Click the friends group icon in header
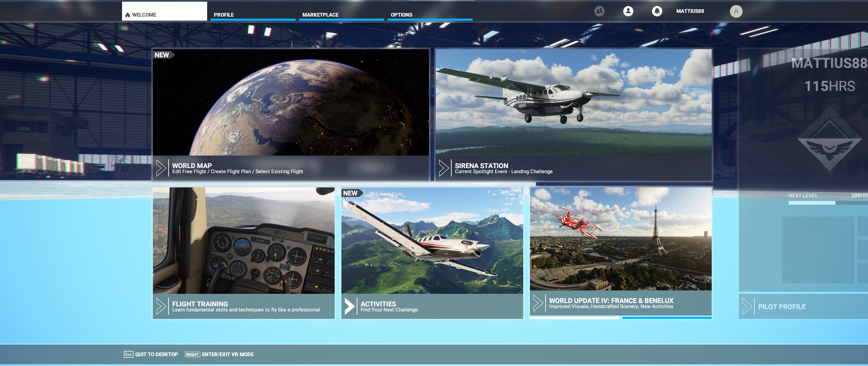Viewport: 868px width, 366px height. pos(599,11)
